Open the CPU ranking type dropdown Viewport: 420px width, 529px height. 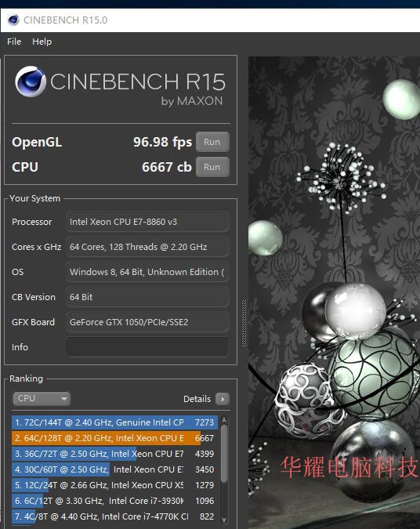(42, 398)
